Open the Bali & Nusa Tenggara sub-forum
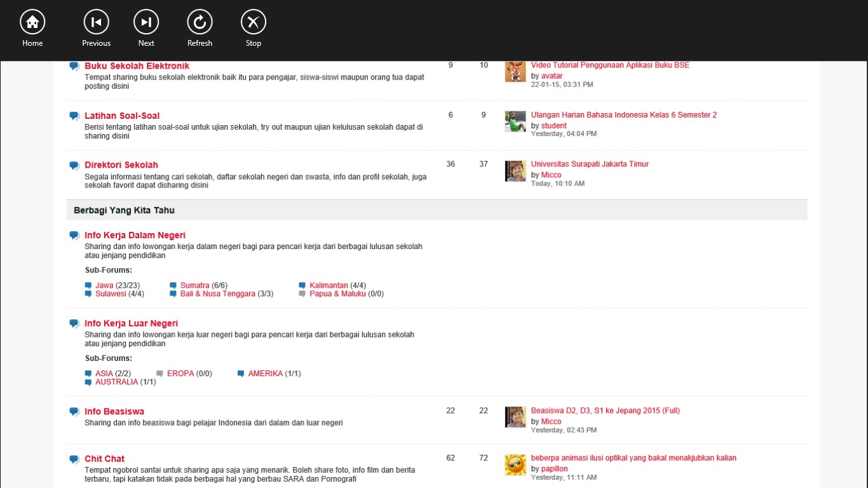The width and height of the screenshot is (868, 488). 217,294
